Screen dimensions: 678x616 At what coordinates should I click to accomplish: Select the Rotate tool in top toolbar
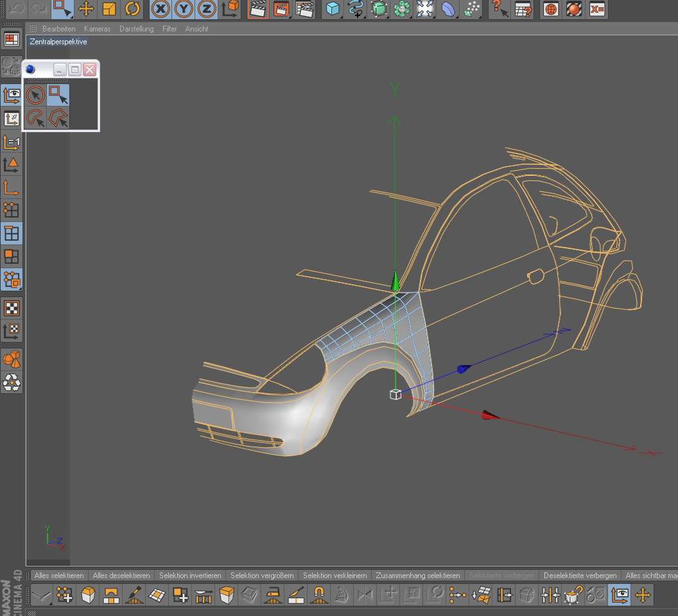(132, 9)
